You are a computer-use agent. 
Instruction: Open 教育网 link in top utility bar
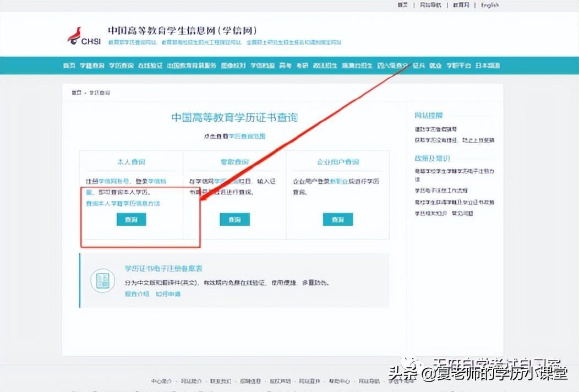pyautogui.click(x=461, y=5)
